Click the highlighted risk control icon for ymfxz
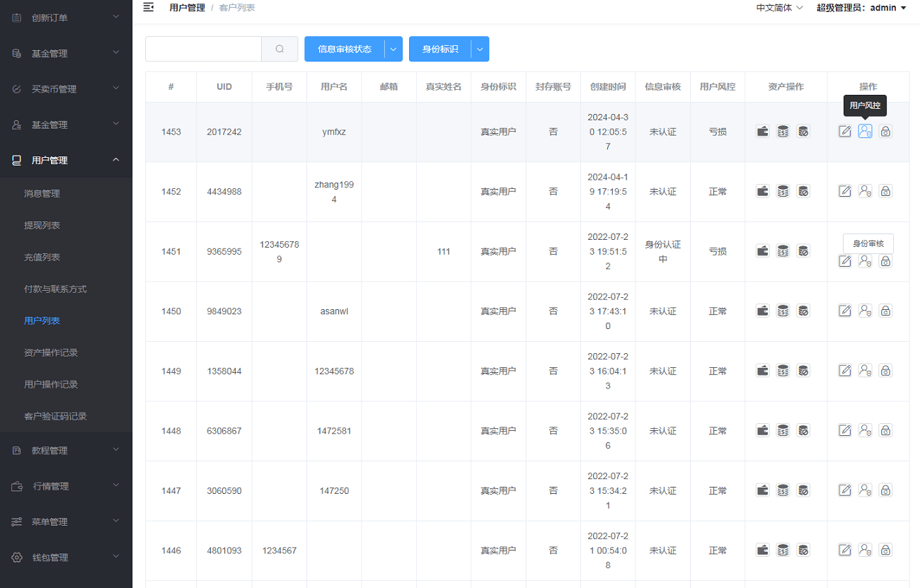The width and height of the screenshot is (920, 588). (865, 131)
